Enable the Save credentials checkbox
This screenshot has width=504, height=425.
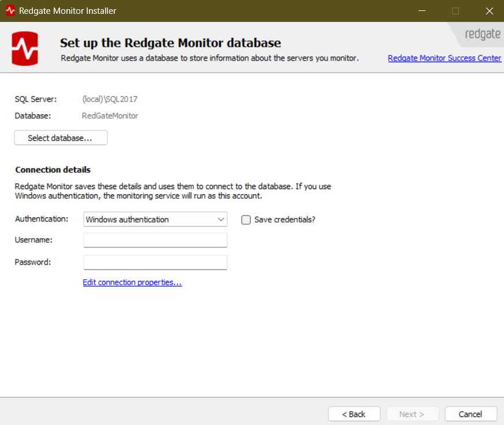click(246, 220)
